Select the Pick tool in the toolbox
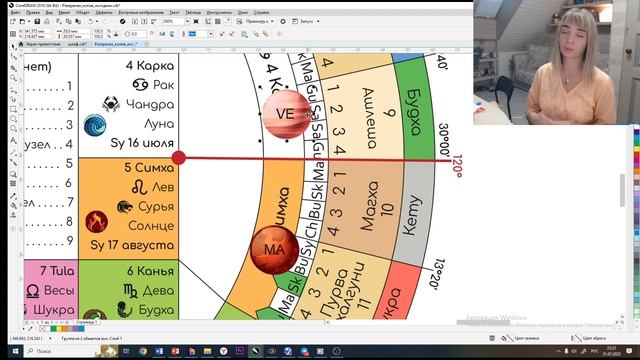The image size is (640, 360). pos(13,46)
